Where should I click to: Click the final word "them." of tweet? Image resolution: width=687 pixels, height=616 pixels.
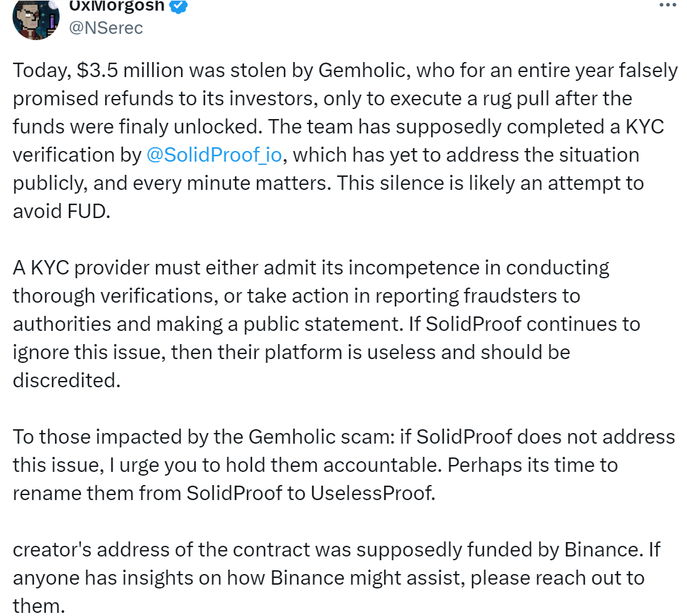click(39, 606)
